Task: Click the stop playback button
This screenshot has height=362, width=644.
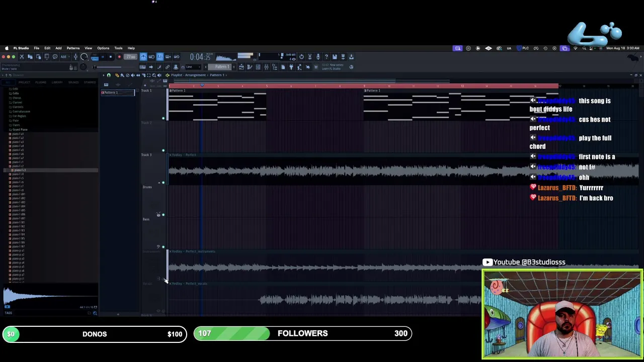Action: pos(111,56)
